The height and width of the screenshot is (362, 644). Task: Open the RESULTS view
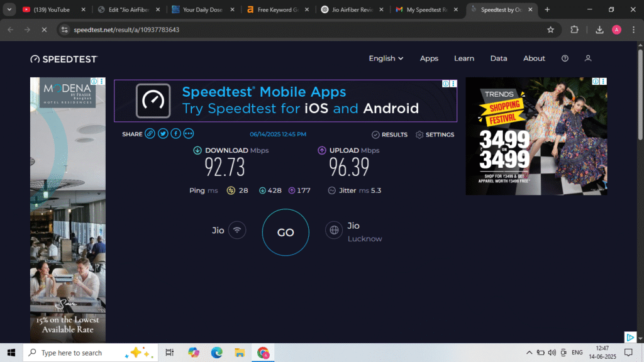tap(389, 134)
